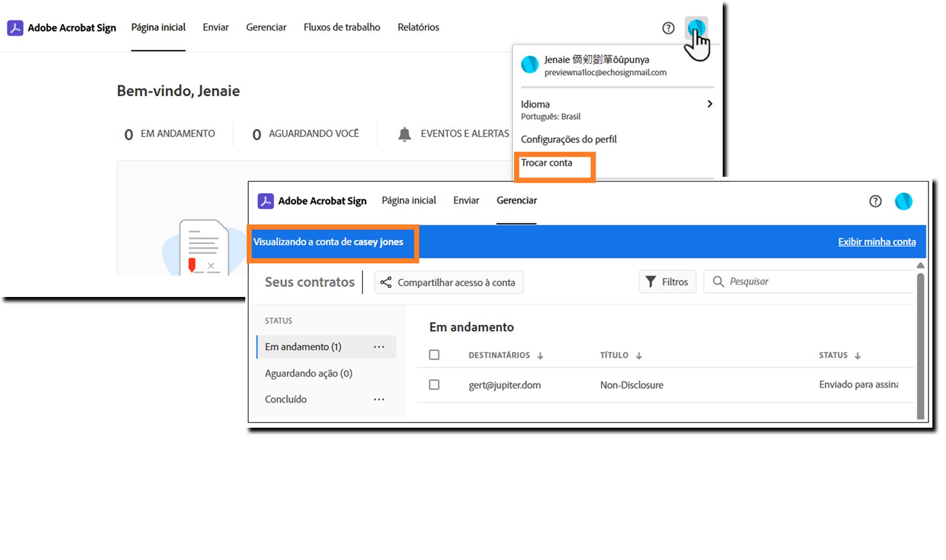Screen dimensions: 946x560
Task: Open Gerenciar tab in back window
Action: click(266, 27)
